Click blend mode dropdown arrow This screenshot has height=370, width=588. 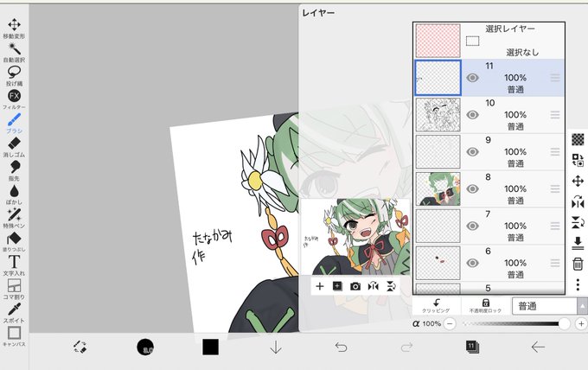tap(582, 306)
